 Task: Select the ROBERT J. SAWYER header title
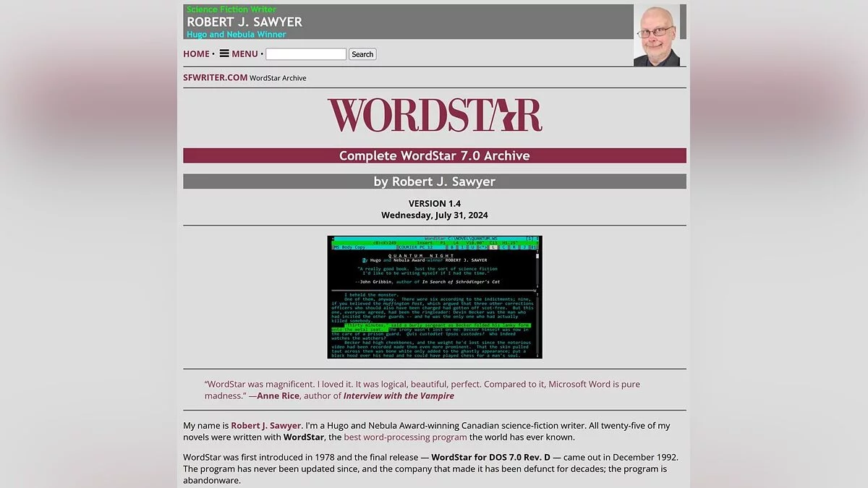click(244, 22)
